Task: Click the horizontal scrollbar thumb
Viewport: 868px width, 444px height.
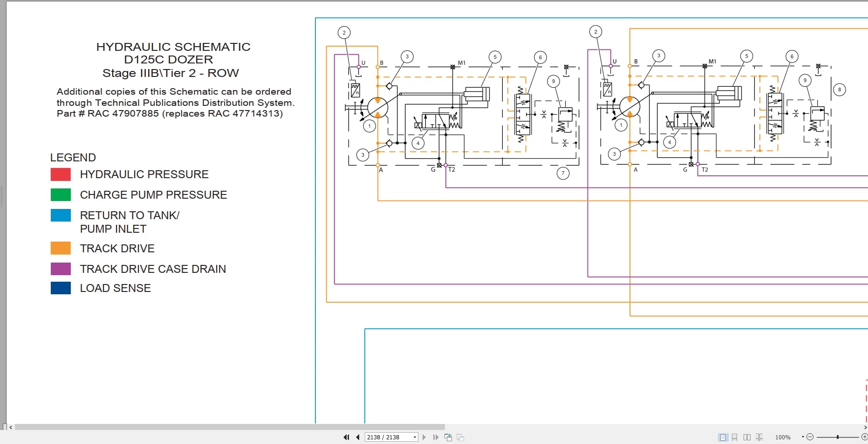Action: (230, 427)
